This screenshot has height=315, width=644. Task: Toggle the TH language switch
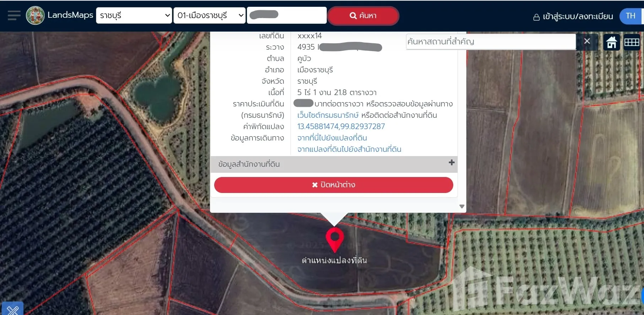pos(631,16)
